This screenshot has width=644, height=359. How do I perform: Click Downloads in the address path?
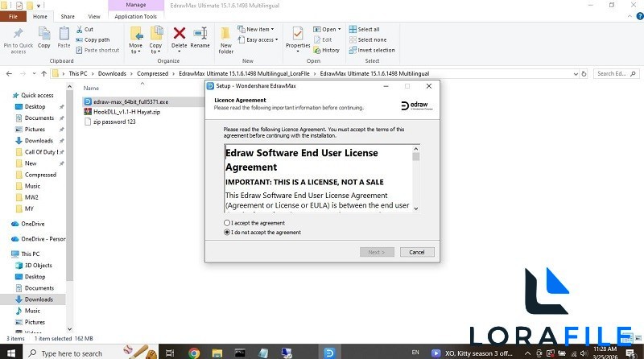pos(112,73)
